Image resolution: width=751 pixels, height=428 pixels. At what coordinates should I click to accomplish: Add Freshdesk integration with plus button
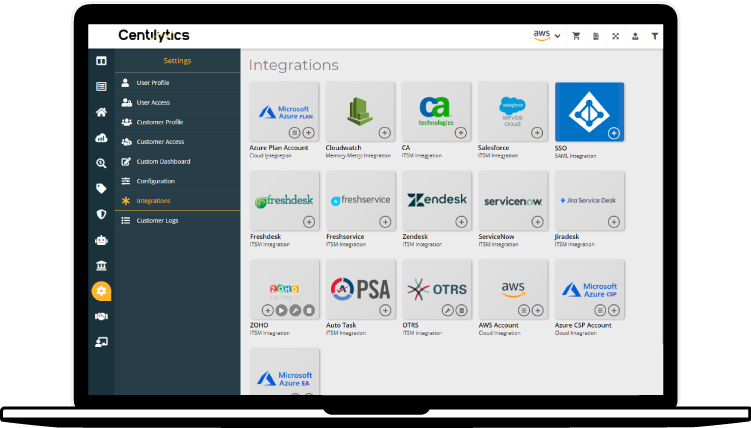pyautogui.click(x=309, y=222)
